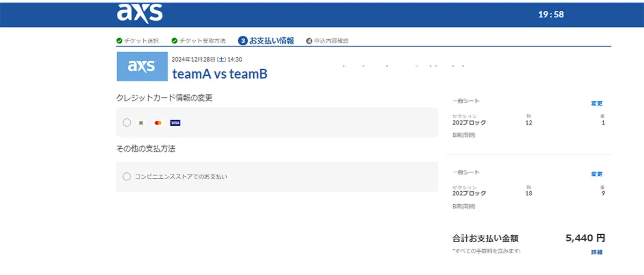Click 変更 for the row 12 seat
This screenshot has height=275, width=644.
[597, 103]
